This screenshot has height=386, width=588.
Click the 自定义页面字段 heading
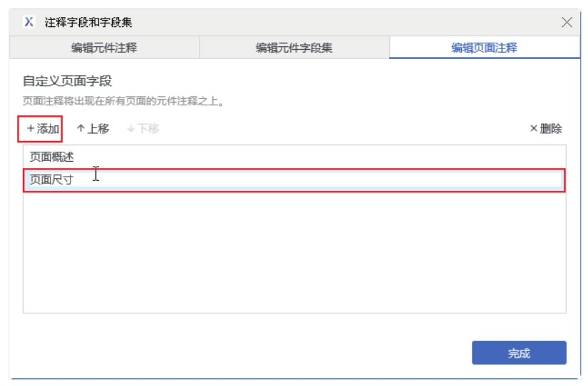pos(67,81)
